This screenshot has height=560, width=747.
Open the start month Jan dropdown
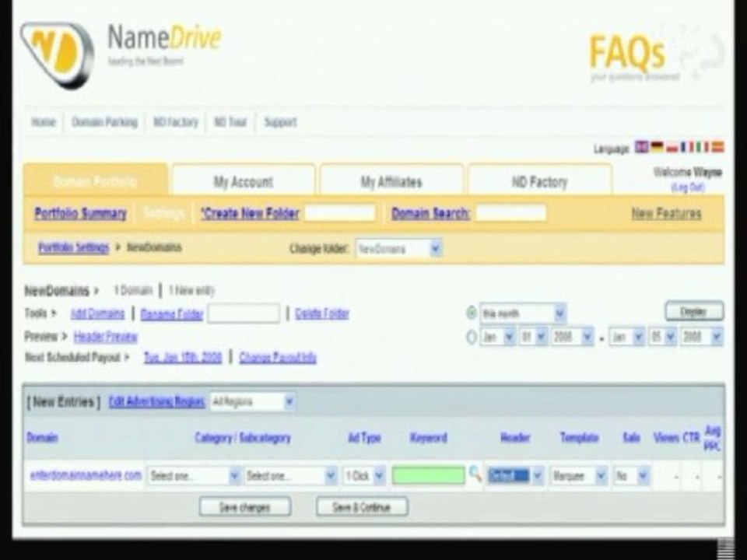coord(497,337)
